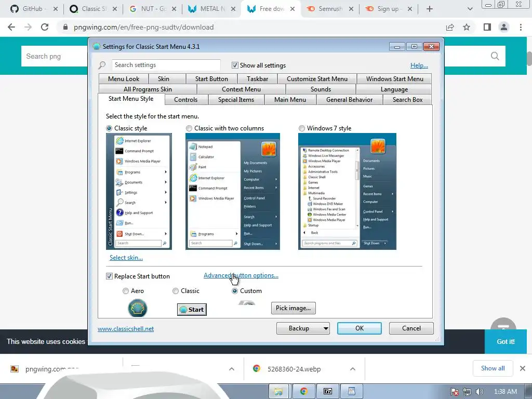Open Chrome from the taskbar

pyautogui.click(x=303, y=391)
